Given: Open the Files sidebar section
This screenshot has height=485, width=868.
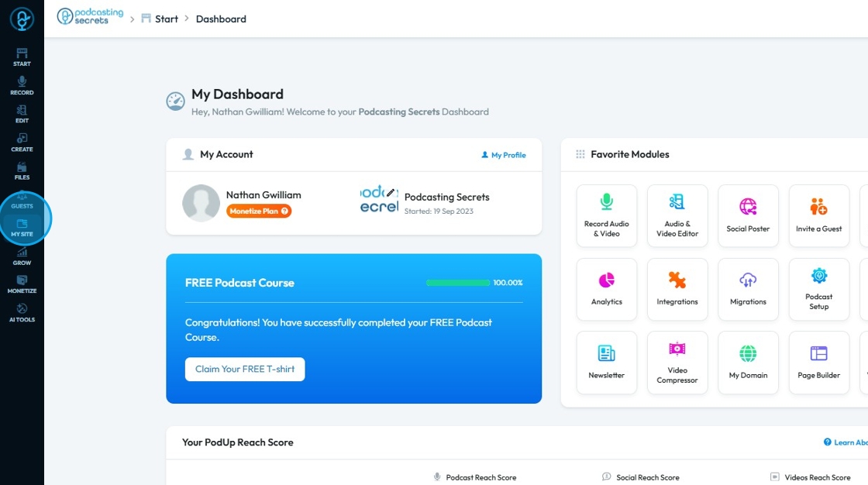Looking at the screenshot, I should (22, 171).
